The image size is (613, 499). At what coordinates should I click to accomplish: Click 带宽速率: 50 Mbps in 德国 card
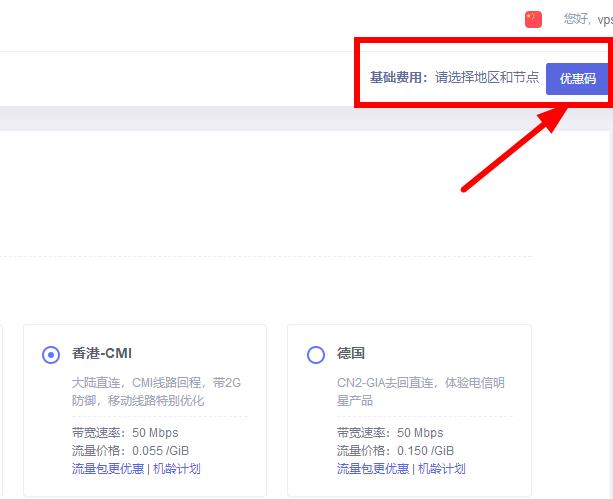pyautogui.click(x=390, y=433)
